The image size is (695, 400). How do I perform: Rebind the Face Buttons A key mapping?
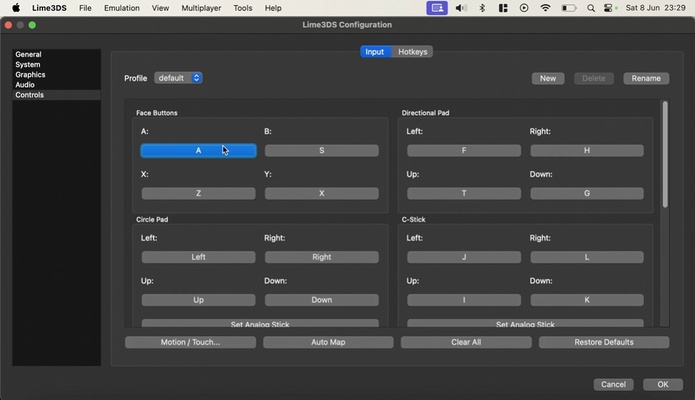[x=198, y=151]
